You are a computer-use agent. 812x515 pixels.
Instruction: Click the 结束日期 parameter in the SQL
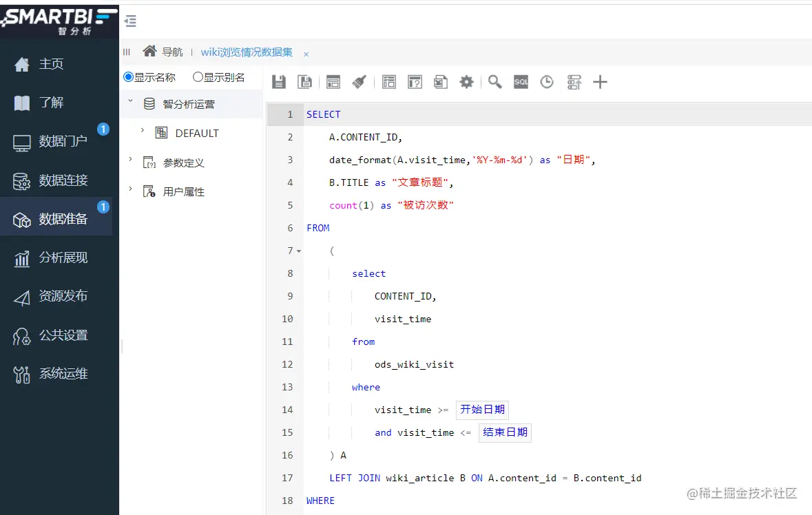(x=505, y=432)
